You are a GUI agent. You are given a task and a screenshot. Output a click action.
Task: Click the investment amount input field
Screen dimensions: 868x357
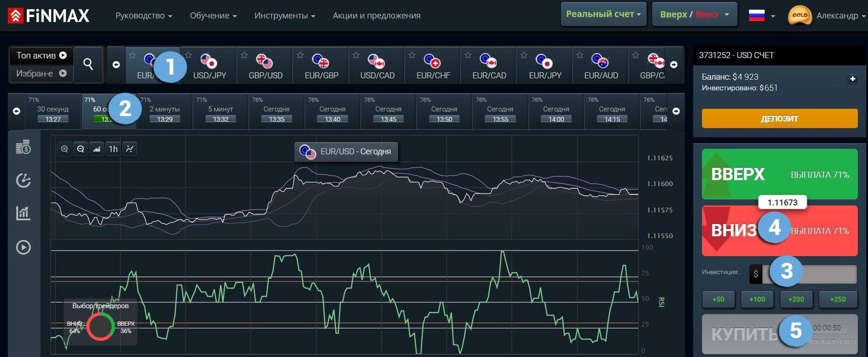[x=809, y=274]
